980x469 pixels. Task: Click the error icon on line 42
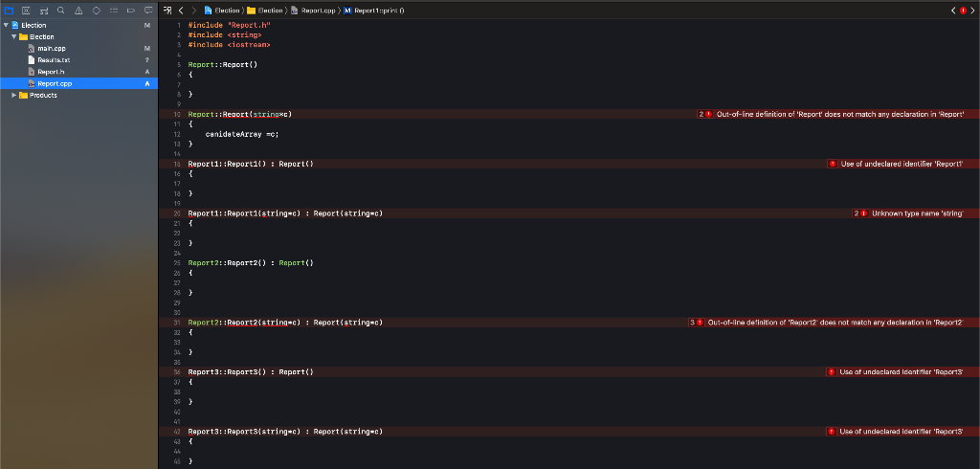[x=832, y=432]
